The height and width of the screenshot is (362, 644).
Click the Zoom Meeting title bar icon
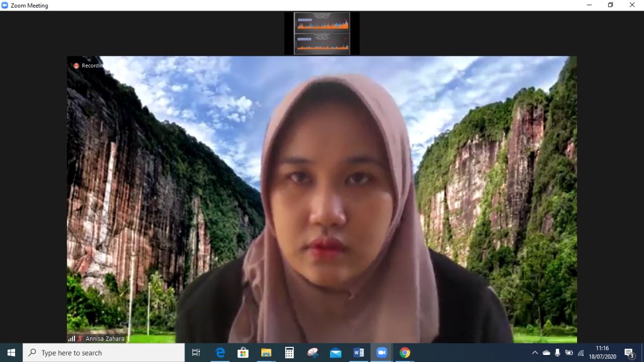coord(5,5)
